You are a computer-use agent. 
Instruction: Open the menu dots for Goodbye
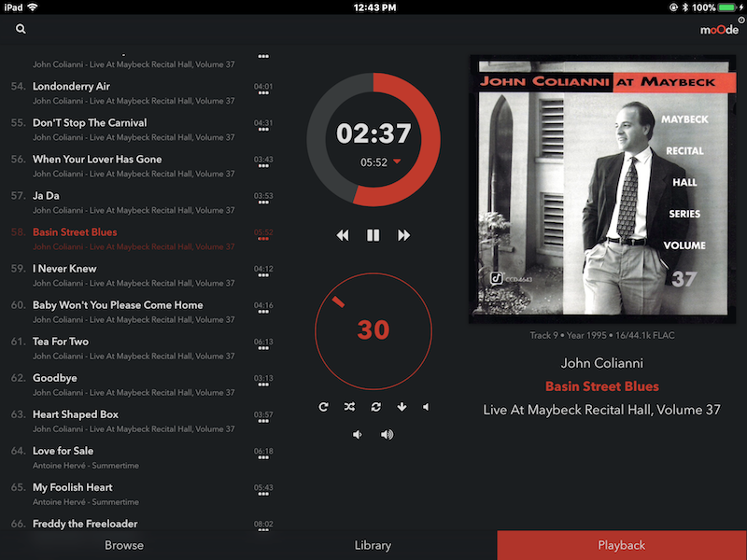point(263,385)
